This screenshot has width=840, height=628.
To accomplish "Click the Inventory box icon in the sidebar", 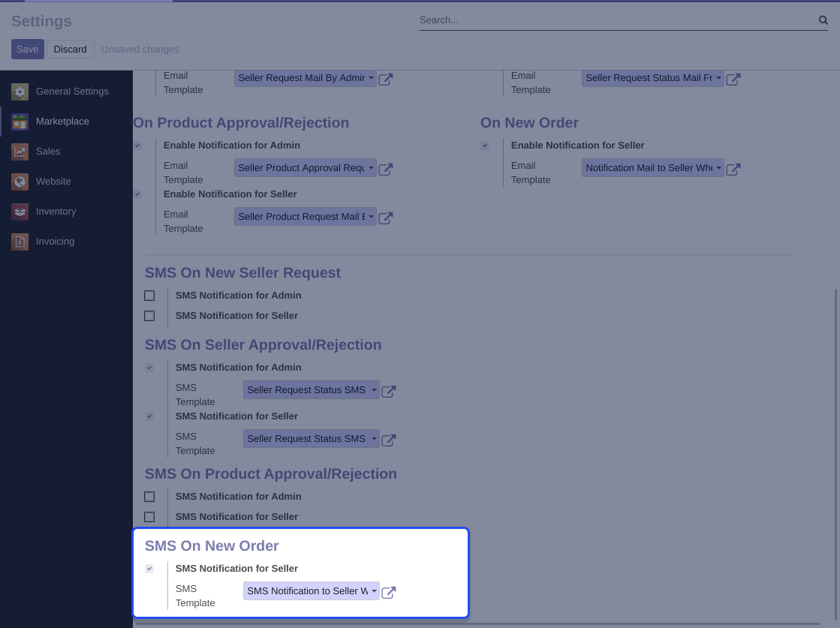I will [20, 212].
